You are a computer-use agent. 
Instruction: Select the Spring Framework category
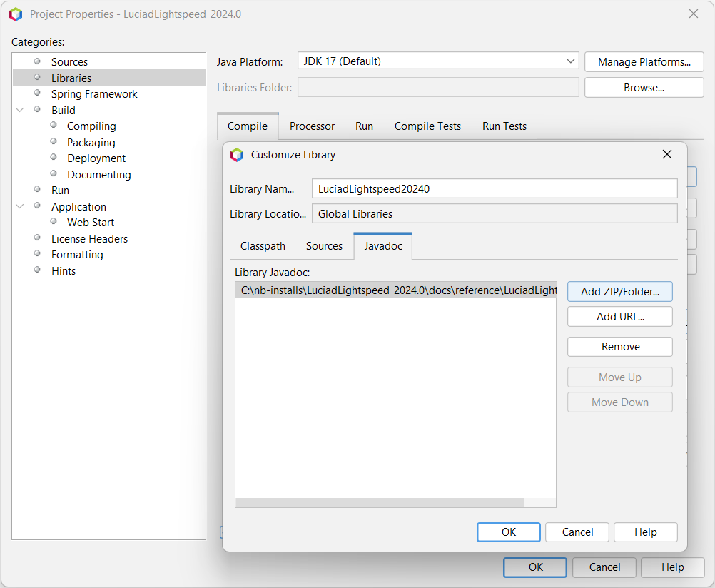coord(94,94)
